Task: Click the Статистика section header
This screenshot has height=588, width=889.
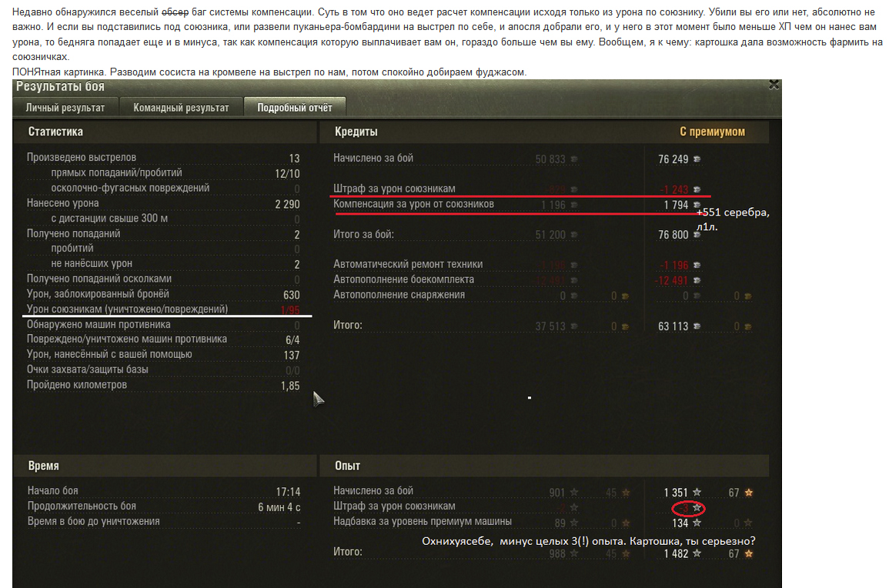Action: click(x=55, y=132)
